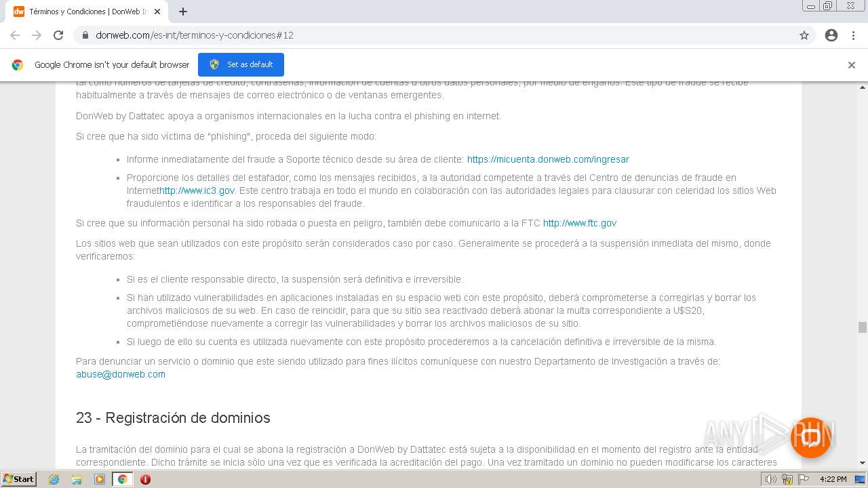This screenshot has height=488, width=868.
Task: Close the Términos y Condiciones tab
Action: click(x=157, y=12)
